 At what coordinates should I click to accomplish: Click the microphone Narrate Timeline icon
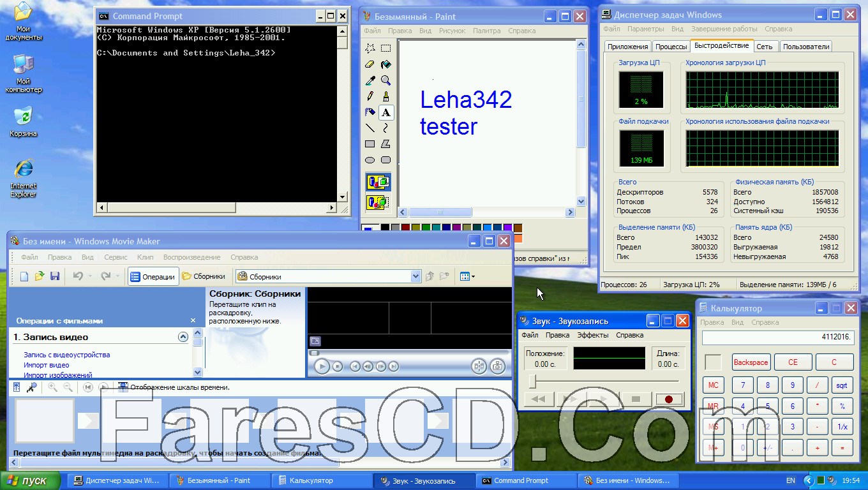tap(31, 387)
